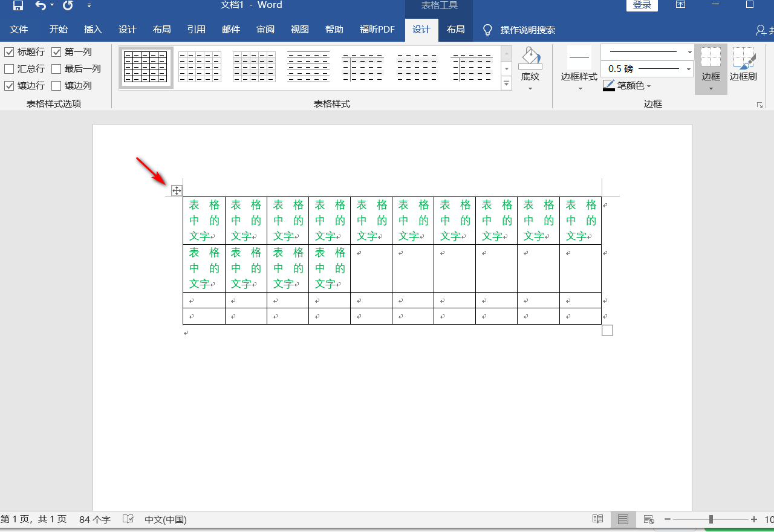Viewport: 774px width, 532px height.
Task: Switch to the 视图 tab
Action: click(x=300, y=30)
